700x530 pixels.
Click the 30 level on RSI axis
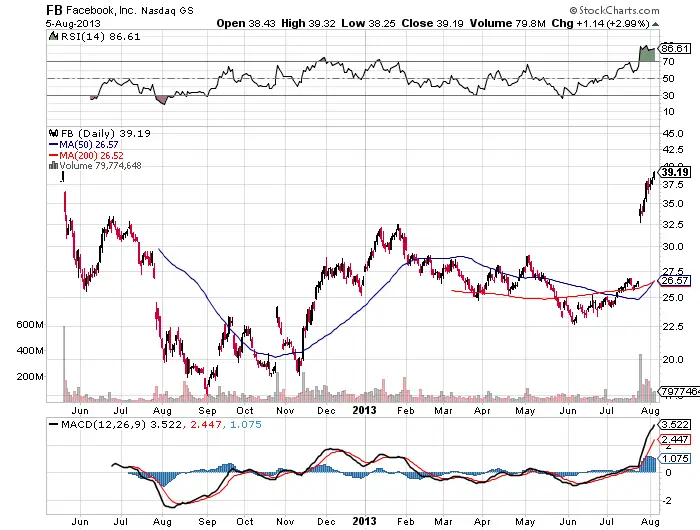pos(668,96)
